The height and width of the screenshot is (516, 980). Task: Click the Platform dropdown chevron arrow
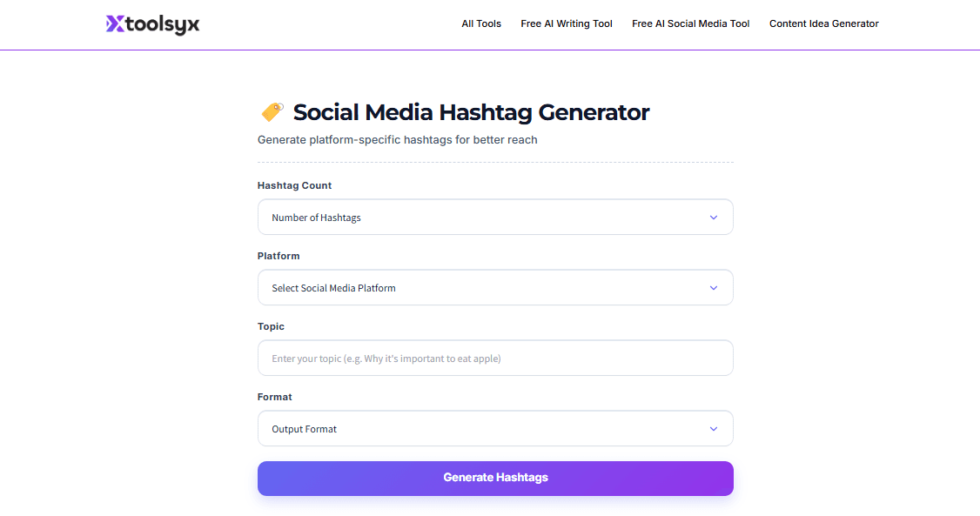click(714, 288)
